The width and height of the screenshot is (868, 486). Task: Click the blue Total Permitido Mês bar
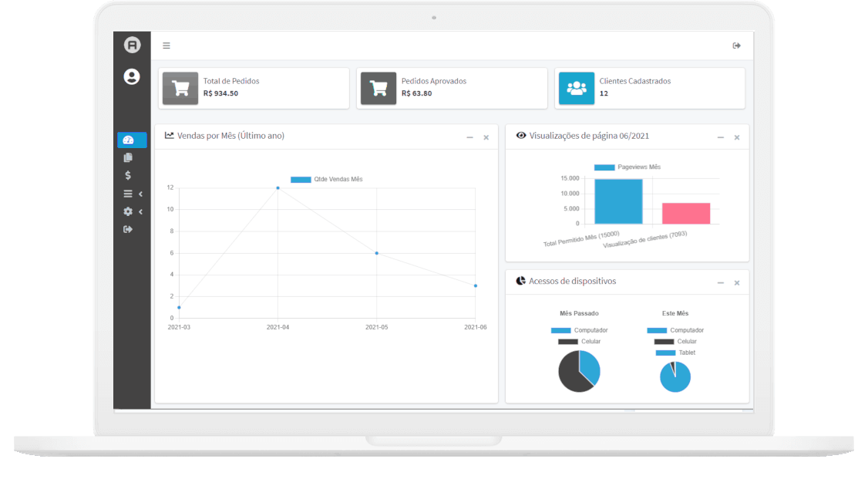point(618,201)
